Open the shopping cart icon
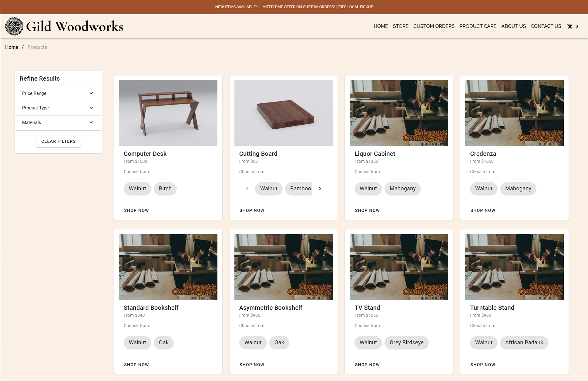 coord(570,26)
